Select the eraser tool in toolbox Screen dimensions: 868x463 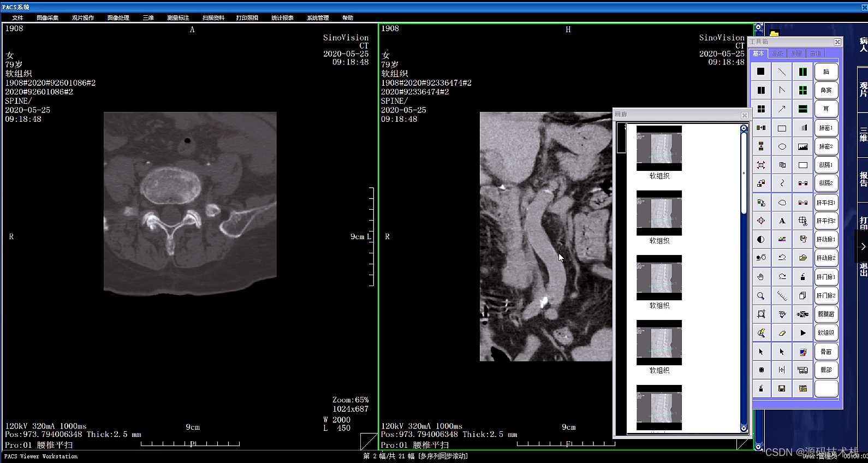click(782, 333)
